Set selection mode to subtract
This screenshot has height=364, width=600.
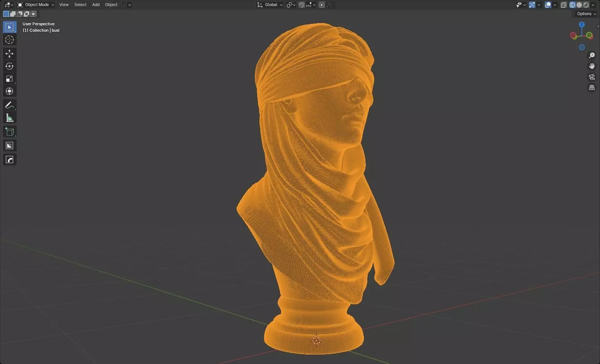[x=20, y=14]
